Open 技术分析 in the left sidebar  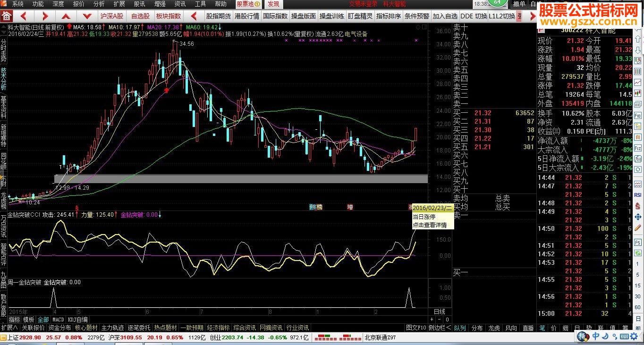(4, 79)
